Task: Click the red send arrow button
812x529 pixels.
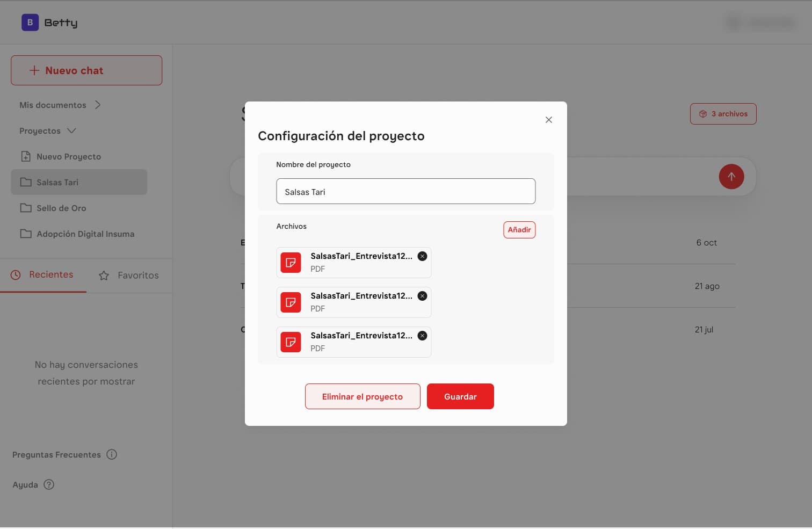Action: click(731, 177)
